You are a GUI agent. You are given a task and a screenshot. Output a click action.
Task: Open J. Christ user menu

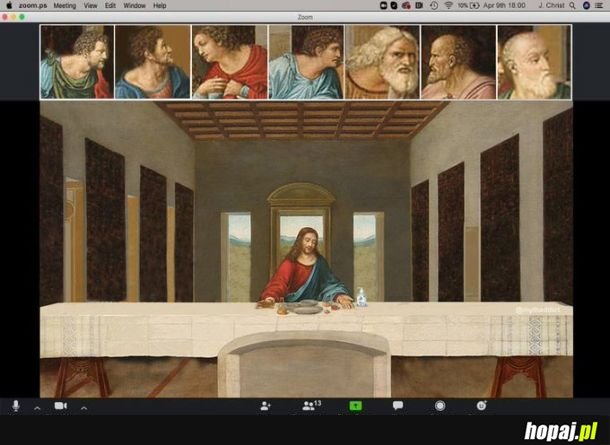(x=551, y=5)
